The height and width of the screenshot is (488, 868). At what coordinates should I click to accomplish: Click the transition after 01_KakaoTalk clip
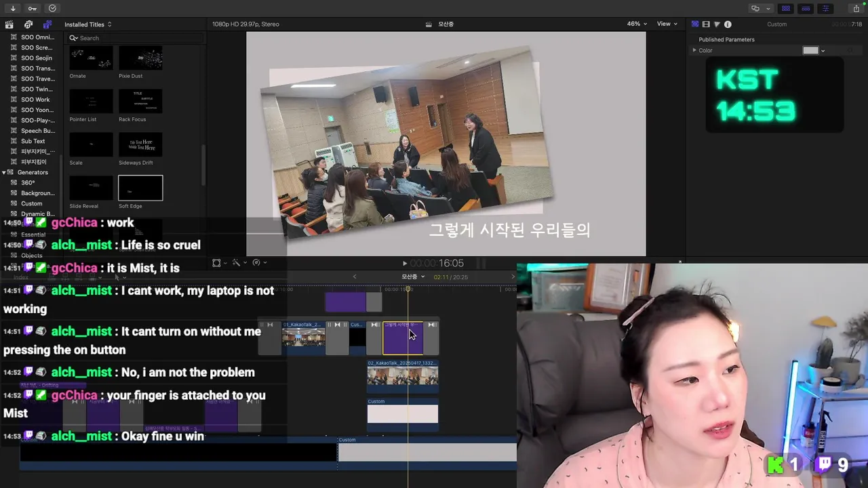(x=337, y=338)
